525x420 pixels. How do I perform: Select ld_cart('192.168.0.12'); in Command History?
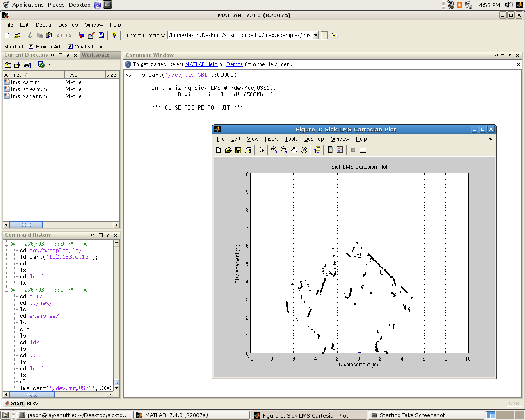click(x=59, y=257)
